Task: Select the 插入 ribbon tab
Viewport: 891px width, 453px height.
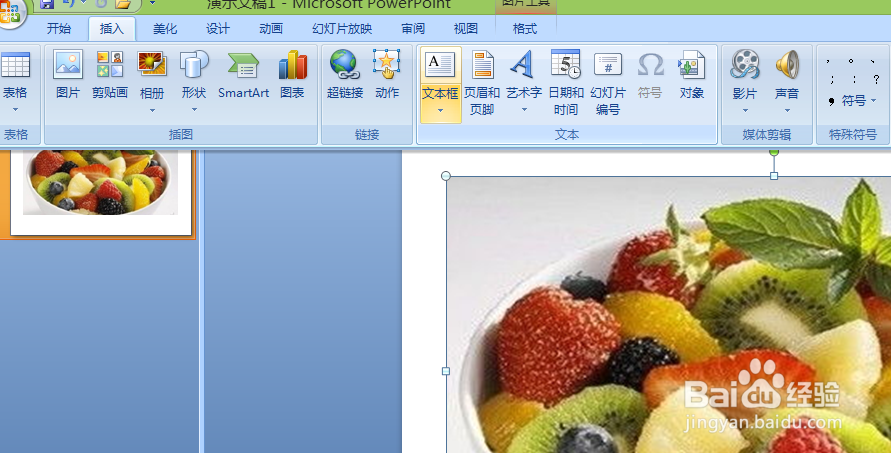Action: click(111, 29)
